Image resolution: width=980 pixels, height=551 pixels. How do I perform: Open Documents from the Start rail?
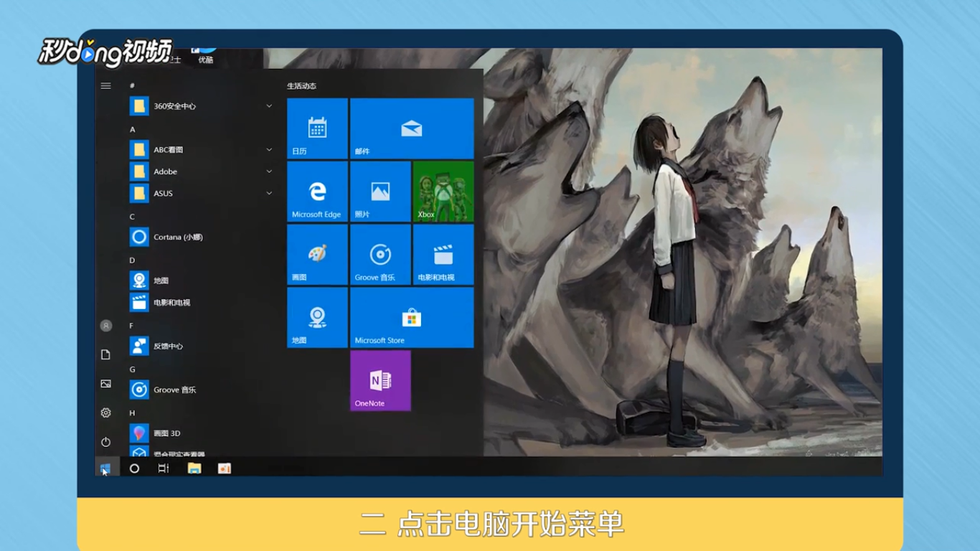click(x=106, y=354)
